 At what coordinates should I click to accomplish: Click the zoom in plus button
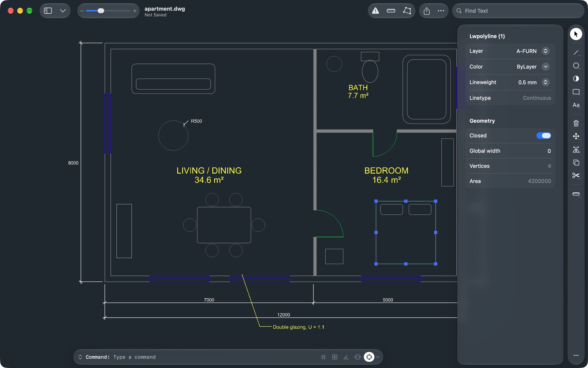point(135,11)
